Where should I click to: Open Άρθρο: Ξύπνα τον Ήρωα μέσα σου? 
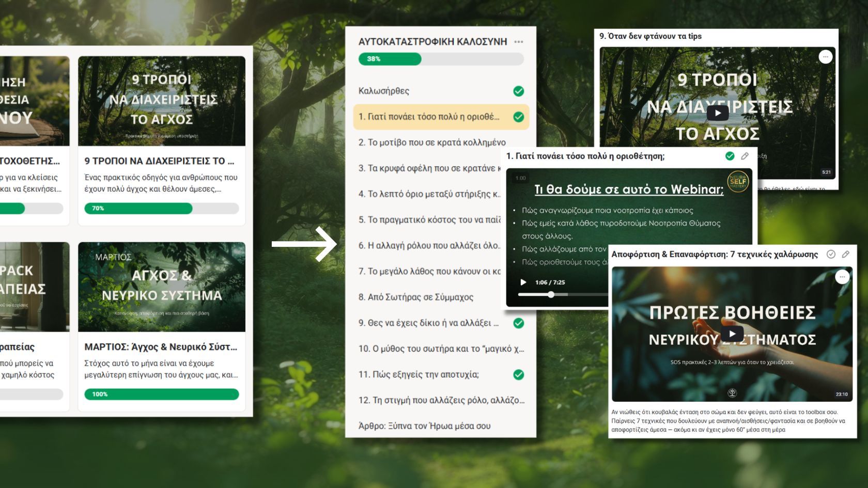425,427
